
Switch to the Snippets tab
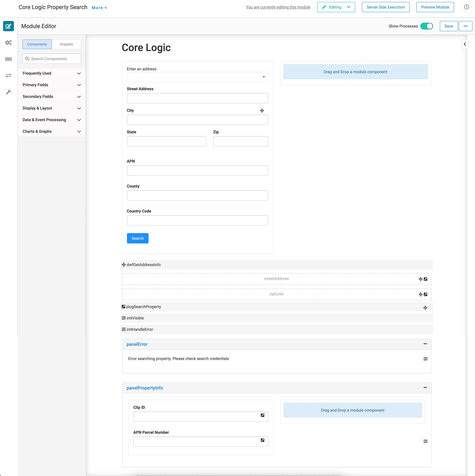pyautogui.click(x=66, y=44)
